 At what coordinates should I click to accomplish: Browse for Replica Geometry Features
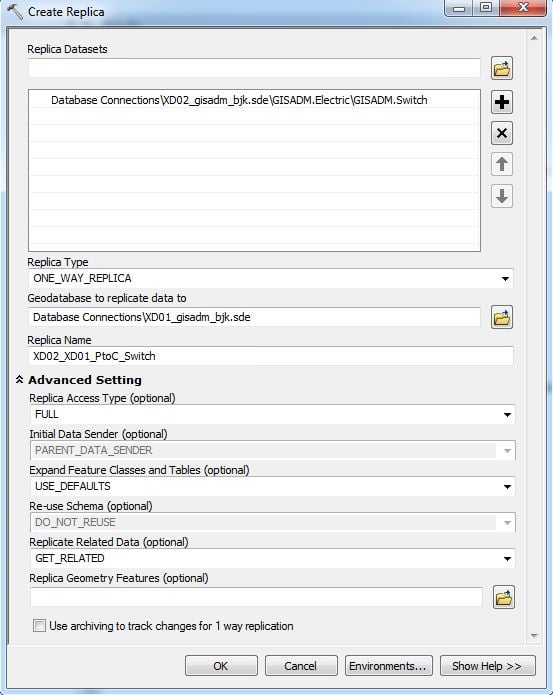coord(504,597)
